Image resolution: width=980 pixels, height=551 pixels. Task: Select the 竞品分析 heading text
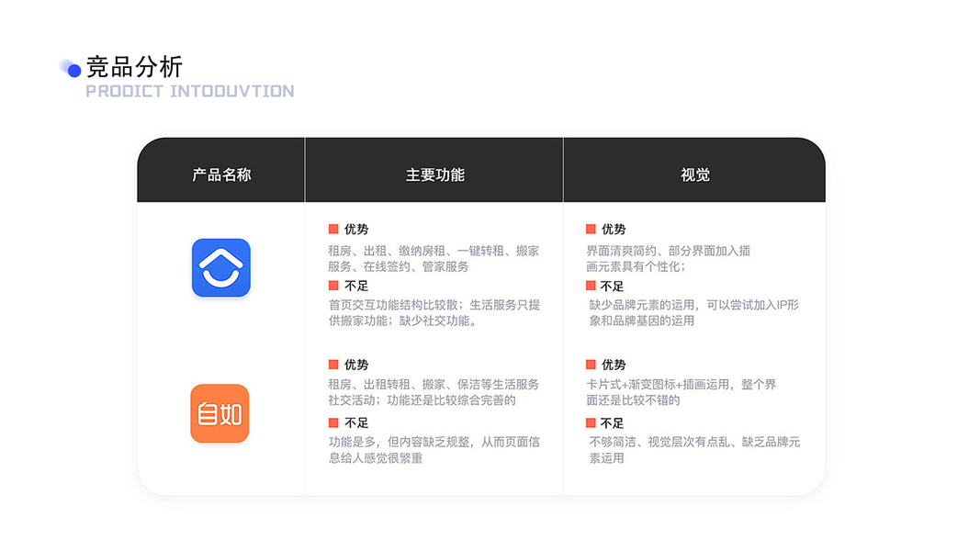click(x=134, y=67)
